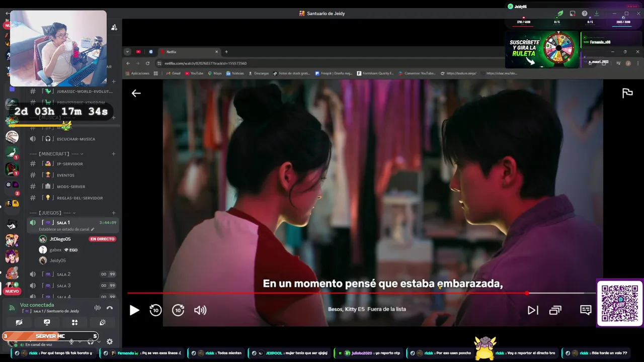This screenshot has width=644, height=362.
Task: Open Discord microphone device options arrow
Action: point(79,342)
